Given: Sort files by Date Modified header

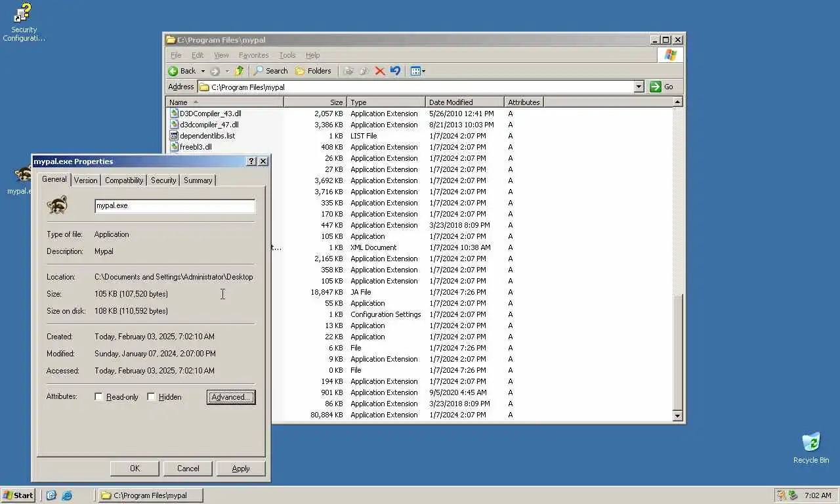Looking at the screenshot, I should (465, 102).
